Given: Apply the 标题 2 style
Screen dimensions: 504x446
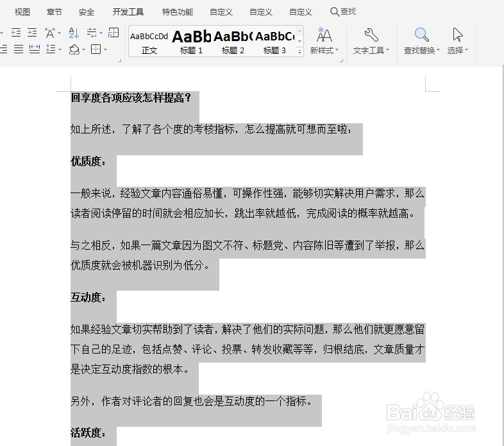Looking at the screenshot, I should tap(233, 42).
